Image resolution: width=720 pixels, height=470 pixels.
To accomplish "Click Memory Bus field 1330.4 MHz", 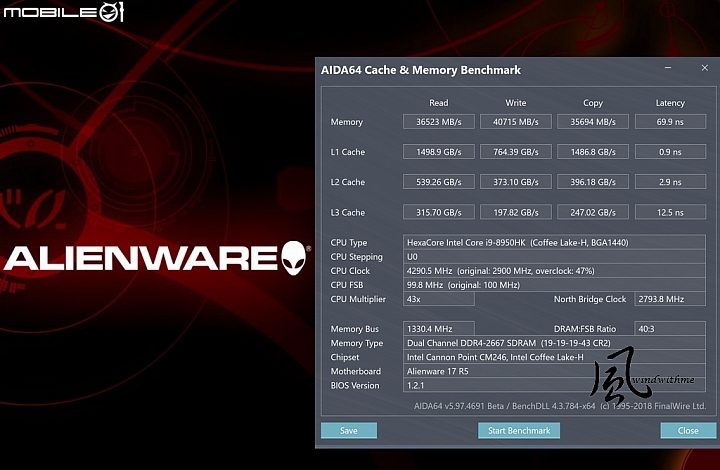I will click(439, 329).
